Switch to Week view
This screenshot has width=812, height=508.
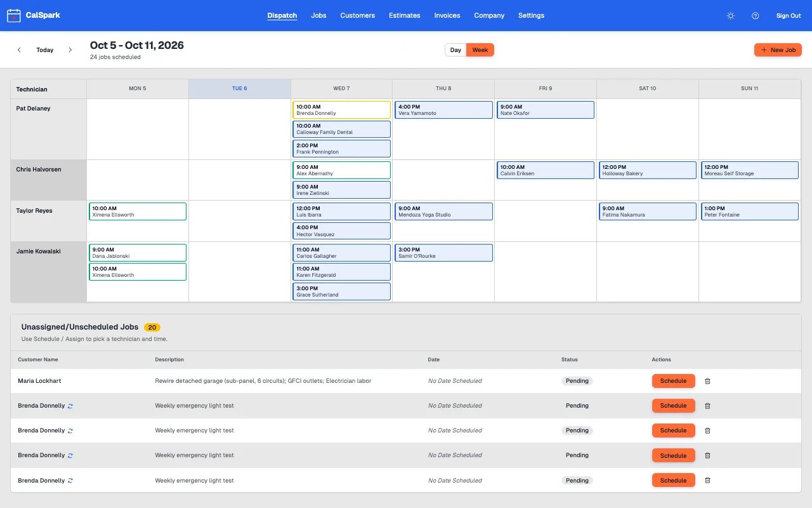(480, 50)
